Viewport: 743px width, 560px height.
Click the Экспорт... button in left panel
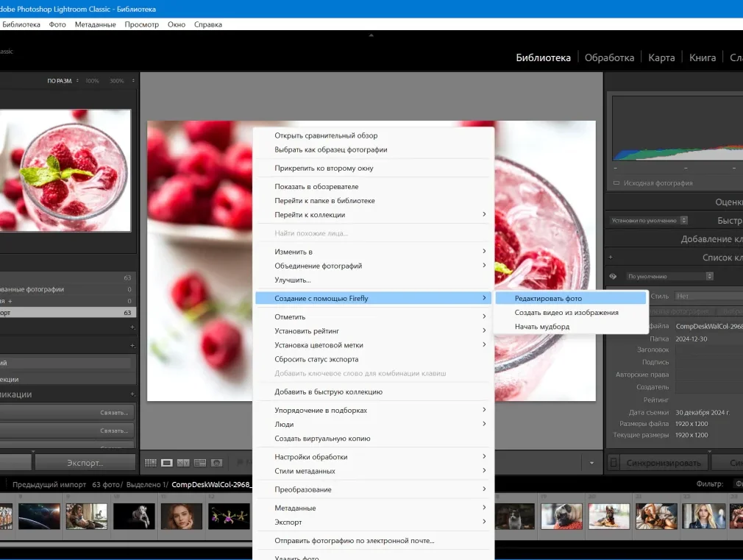(85, 463)
